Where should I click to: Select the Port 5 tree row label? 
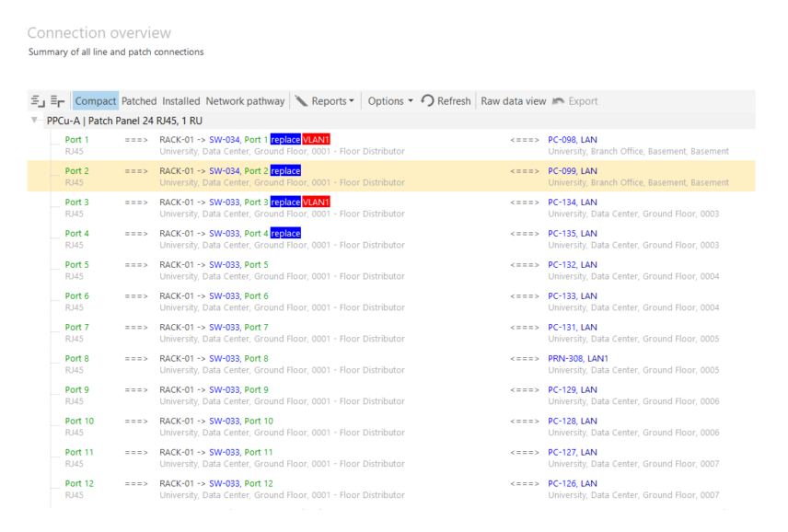pos(76,265)
